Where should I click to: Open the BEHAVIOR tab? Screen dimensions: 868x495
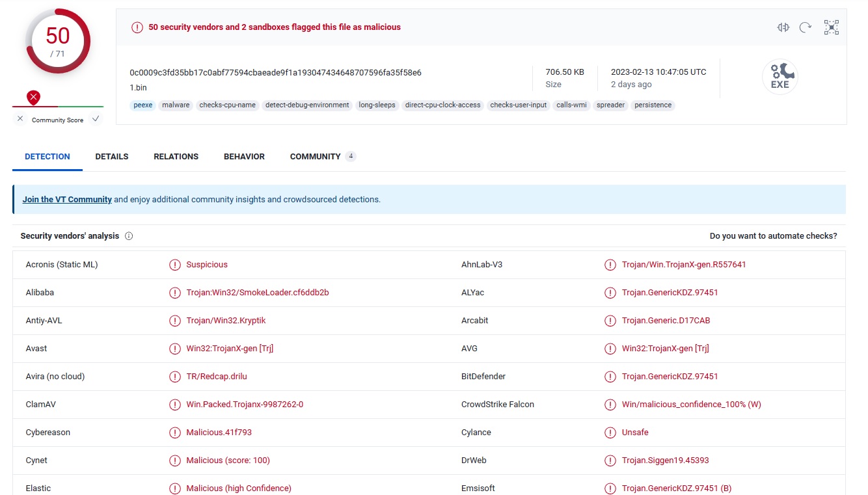point(244,157)
